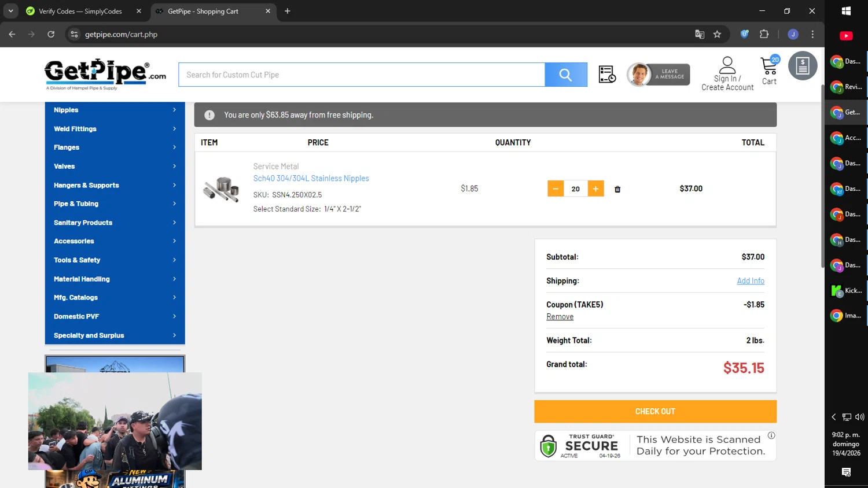
Task: Open the Chrome profile avatar
Action: point(793,34)
